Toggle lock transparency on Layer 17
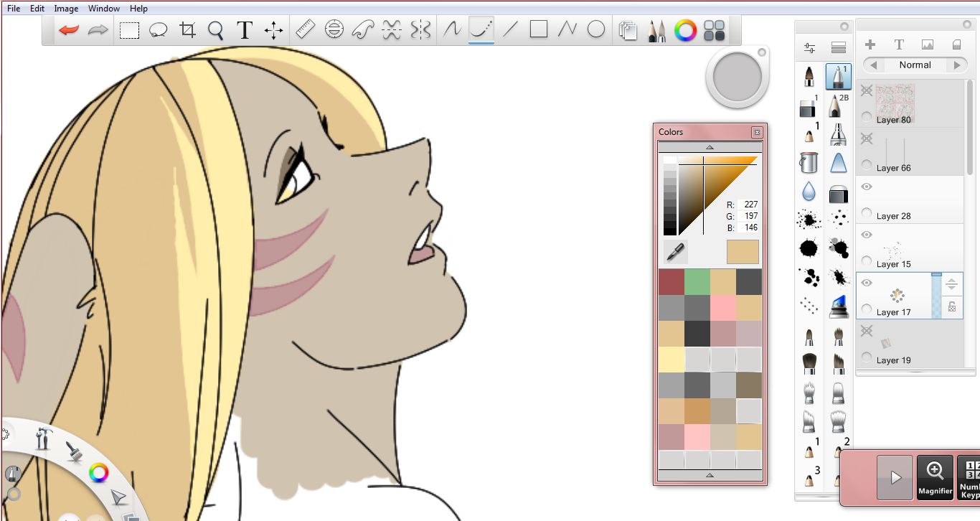 click(952, 307)
